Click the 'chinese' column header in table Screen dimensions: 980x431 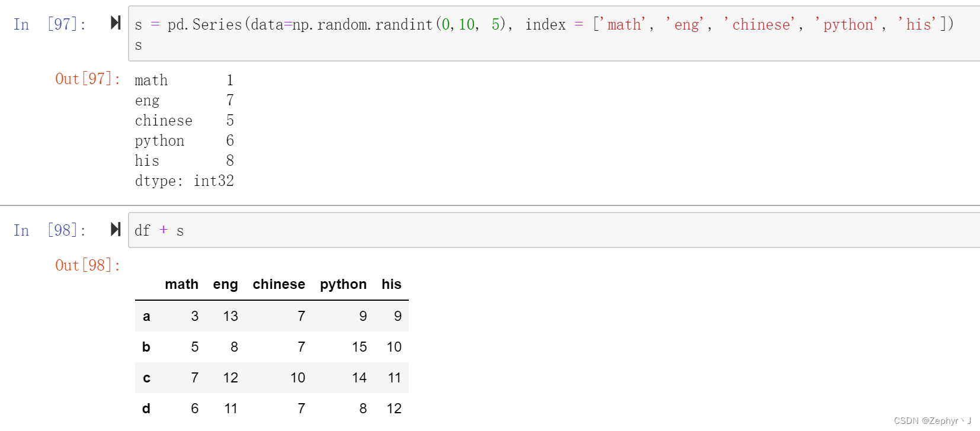(x=278, y=284)
